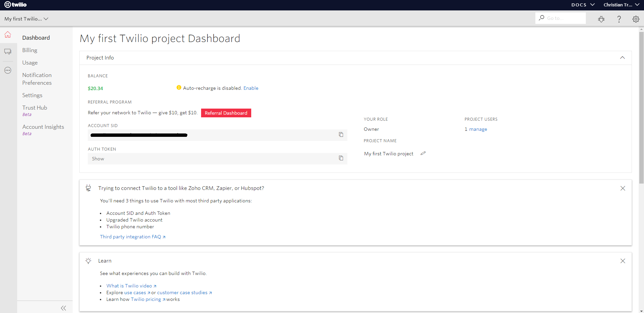The height and width of the screenshot is (313, 644).
Task: Click the Go to search field
Action: click(561, 18)
